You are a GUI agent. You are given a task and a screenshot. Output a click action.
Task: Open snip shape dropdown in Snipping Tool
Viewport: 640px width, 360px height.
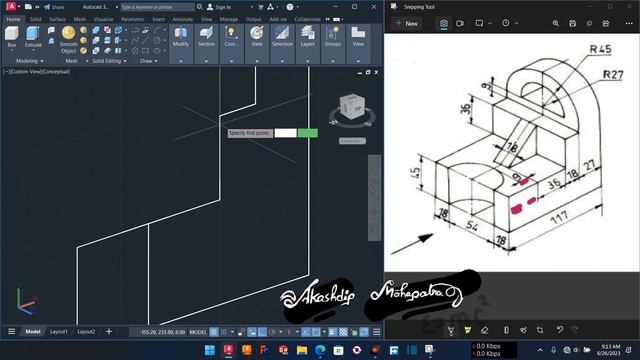pos(489,23)
